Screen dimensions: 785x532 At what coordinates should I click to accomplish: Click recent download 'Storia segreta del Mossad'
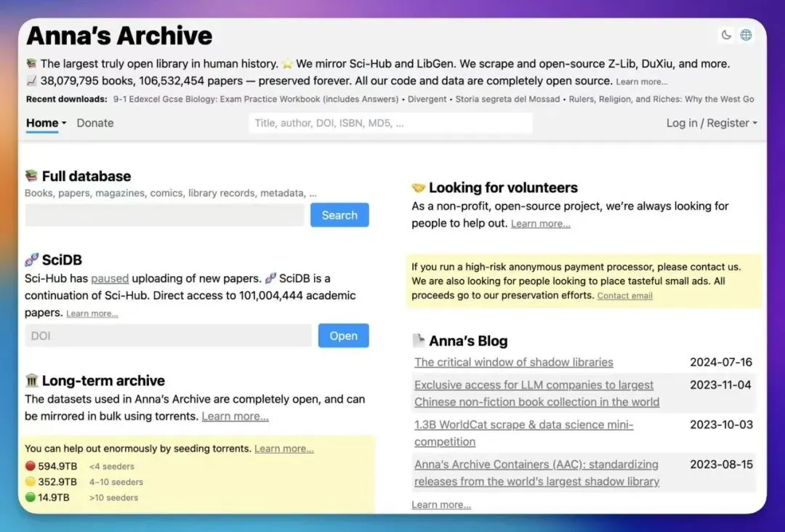(x=507, y=99)
